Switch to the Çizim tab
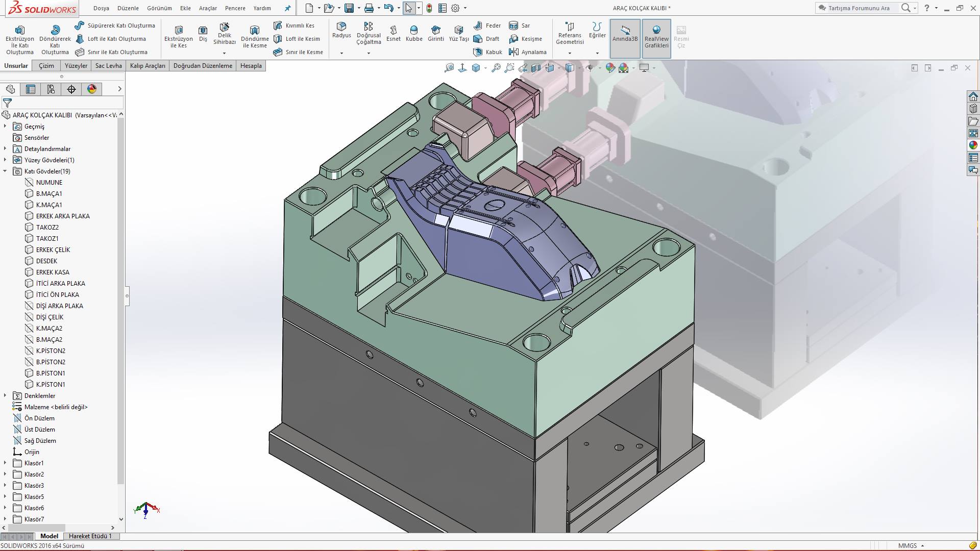The width and height of the screenshot is (980, 551). point(46,66)
